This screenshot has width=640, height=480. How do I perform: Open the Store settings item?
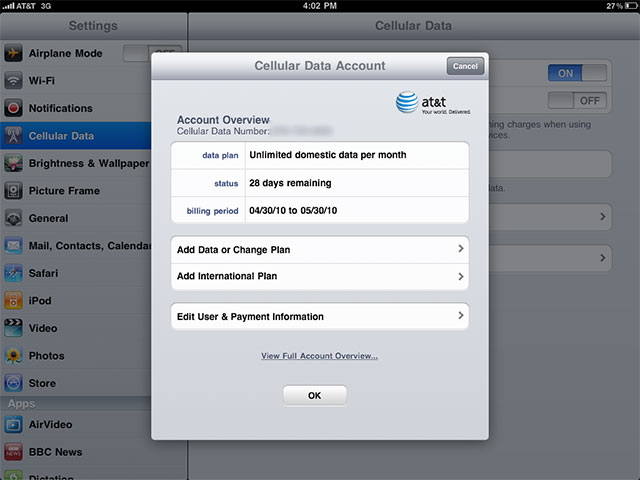pyautogui.click(x=42, y=383)
